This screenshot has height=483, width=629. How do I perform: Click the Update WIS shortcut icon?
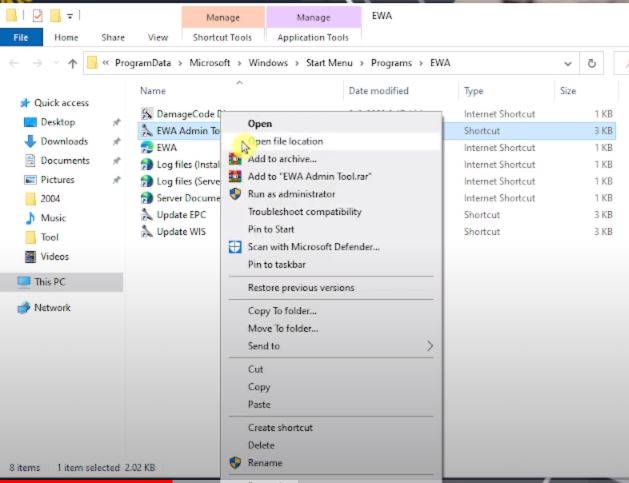pyautogui.click(x=147, y=232)
